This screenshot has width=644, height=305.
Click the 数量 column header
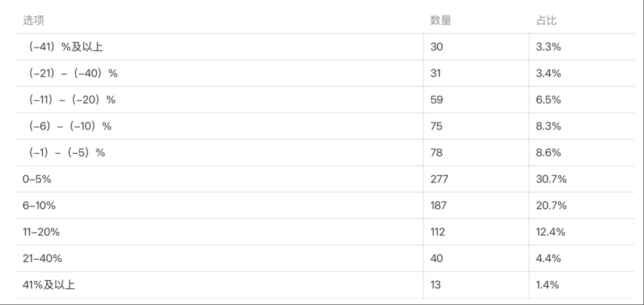[x=441, y=20]
